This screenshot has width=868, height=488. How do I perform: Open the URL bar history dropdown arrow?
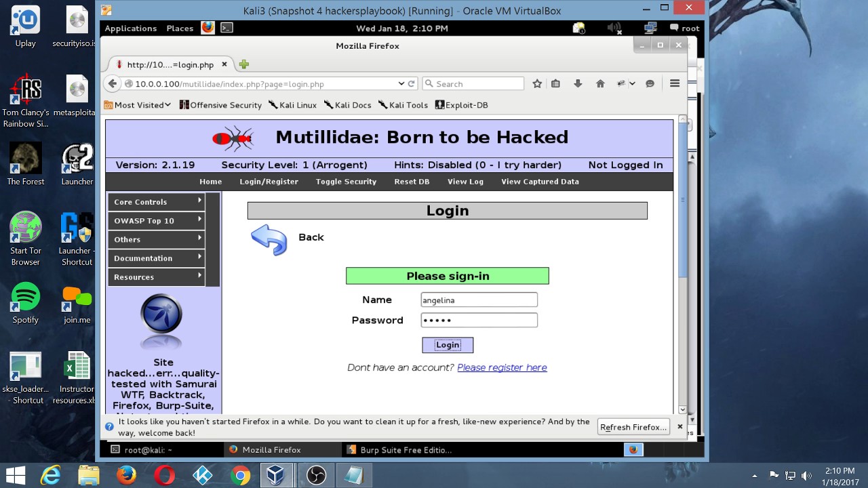coord(401,83)
